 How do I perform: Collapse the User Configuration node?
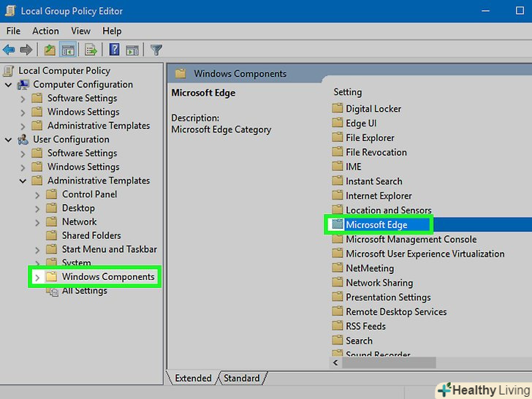tap(9, 140)
